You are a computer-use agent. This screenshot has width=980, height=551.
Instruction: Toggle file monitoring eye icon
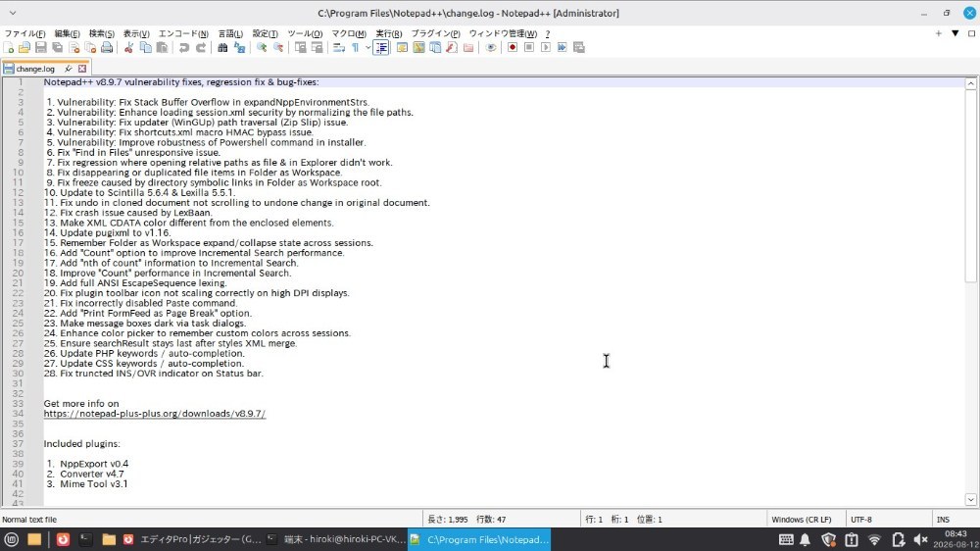(x=491, y=47)
